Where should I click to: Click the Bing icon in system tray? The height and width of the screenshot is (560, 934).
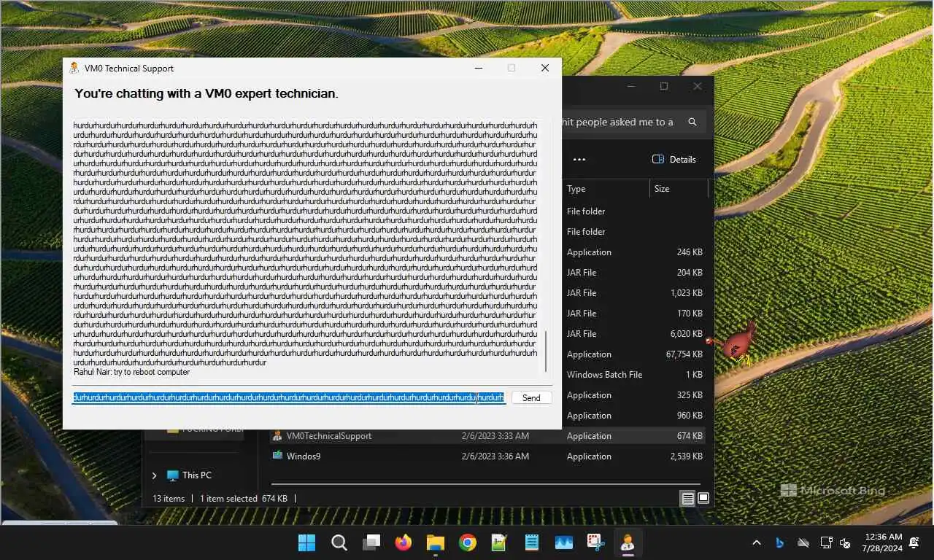pos(779,542)
